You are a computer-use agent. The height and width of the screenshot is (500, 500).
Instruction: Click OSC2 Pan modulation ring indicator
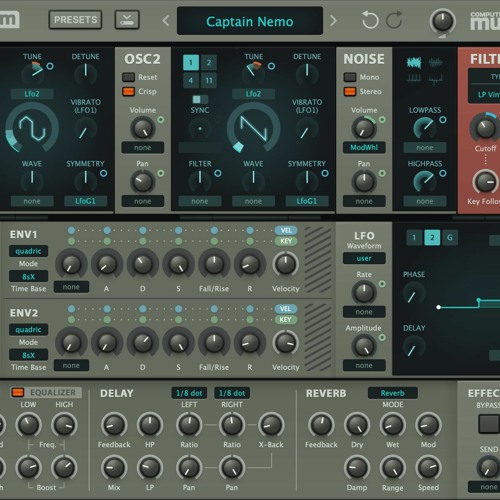pos(161,173)
